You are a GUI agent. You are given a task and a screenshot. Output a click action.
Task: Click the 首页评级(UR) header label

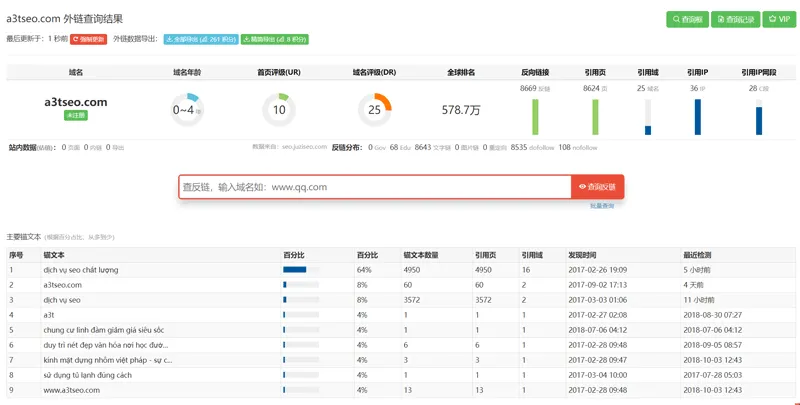279,72
